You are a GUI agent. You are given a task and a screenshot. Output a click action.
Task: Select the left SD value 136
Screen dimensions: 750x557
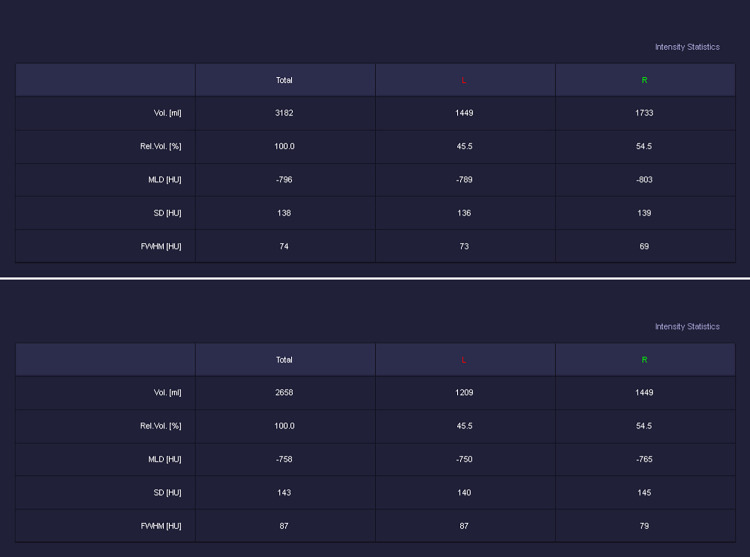coord(464,213)
